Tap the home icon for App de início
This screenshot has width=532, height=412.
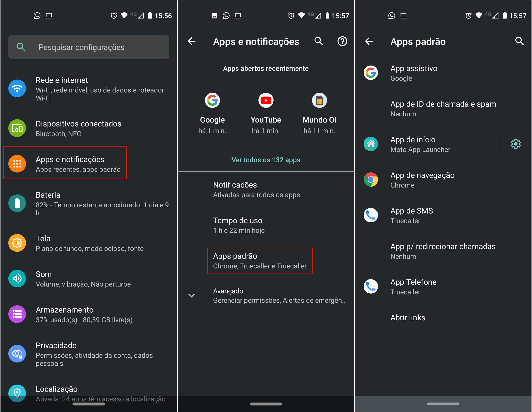(371, 144)
